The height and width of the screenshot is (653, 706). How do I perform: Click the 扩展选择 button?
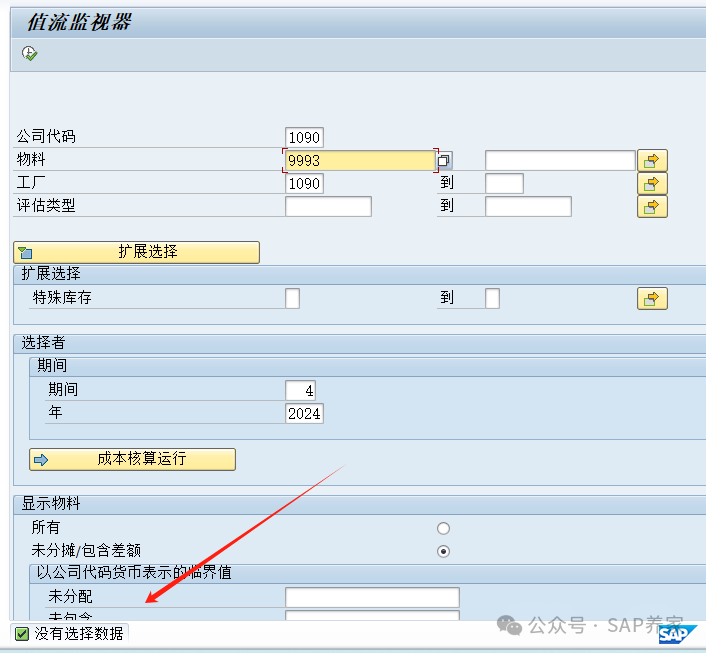(x=136, y=252)
